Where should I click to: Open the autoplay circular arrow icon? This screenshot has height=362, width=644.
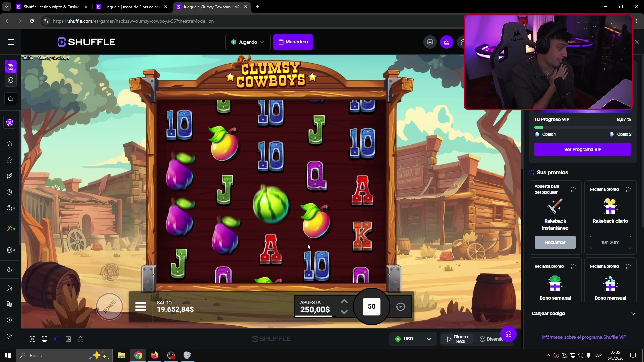(x=400, y=307)
